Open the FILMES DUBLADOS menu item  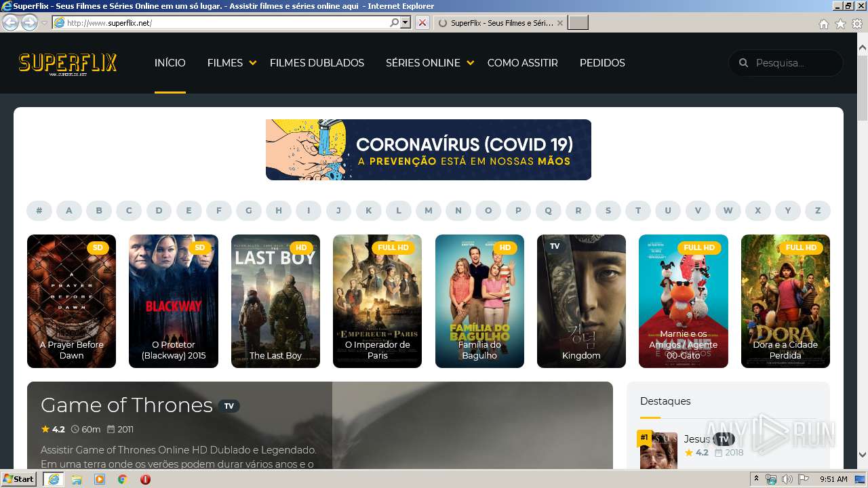tap(317, 63)
